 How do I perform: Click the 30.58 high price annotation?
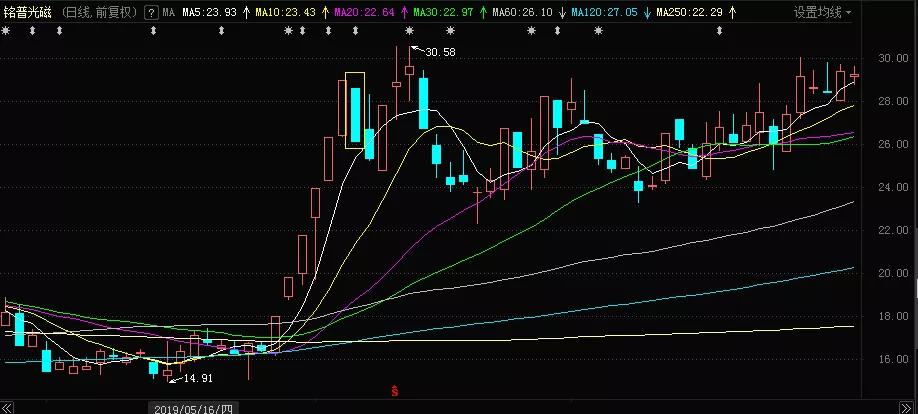point(440,51)
